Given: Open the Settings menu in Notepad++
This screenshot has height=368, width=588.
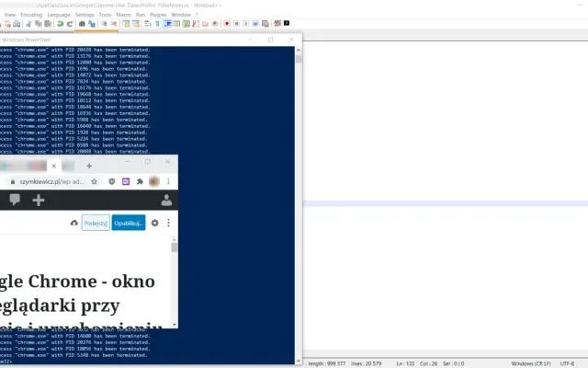Looking at the screenshot, I should pyautogui.click(x=85, y=15).
